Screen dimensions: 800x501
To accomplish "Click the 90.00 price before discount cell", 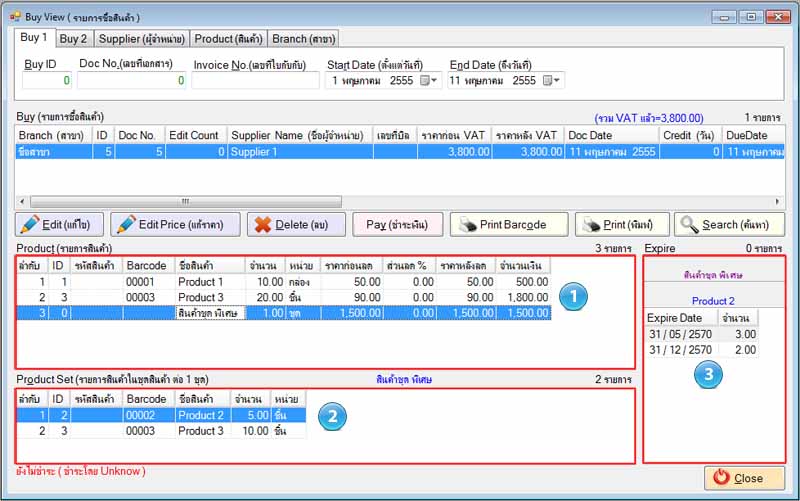I will [x=352, y=297].
